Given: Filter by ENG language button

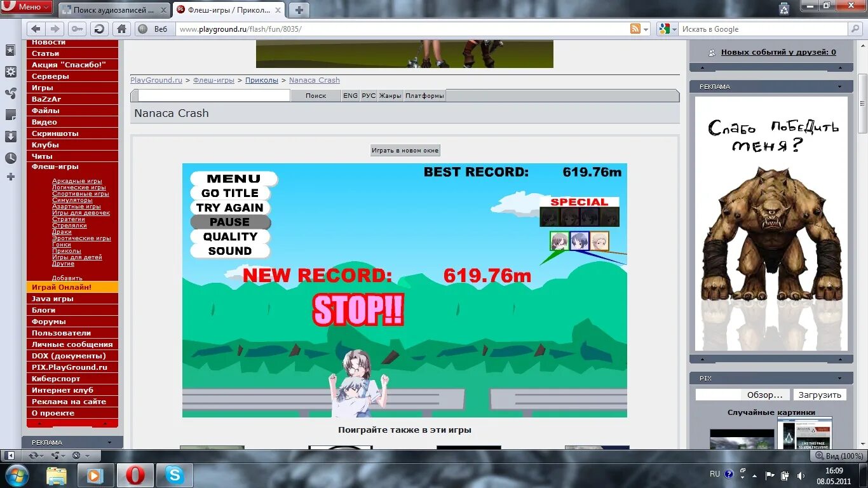Looking at the screenshot, I should [350, 96].
